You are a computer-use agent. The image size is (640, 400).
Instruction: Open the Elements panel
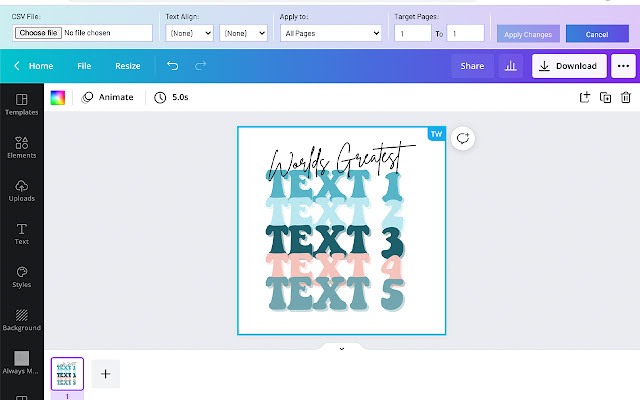(21, 147)
